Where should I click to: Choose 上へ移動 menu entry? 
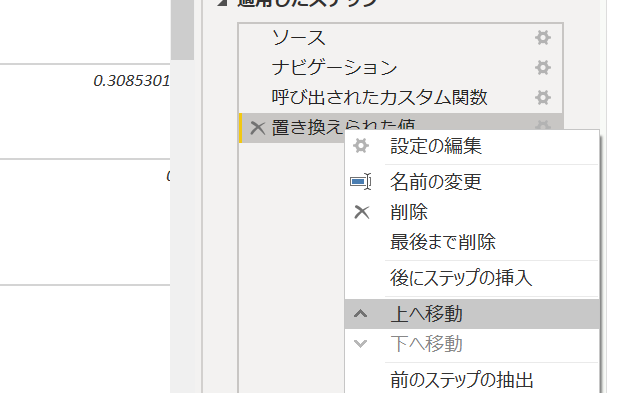(x=472, y=314)
